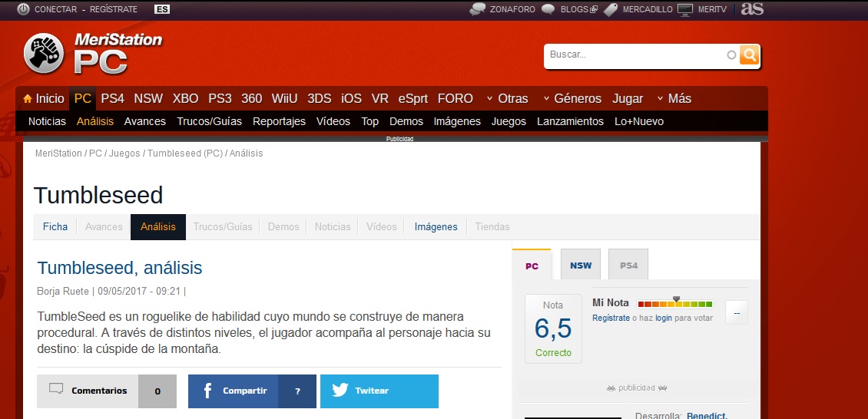Open Vídeos in the black submenu
This screenshot has height=419, width=868.
click(333, 121)
